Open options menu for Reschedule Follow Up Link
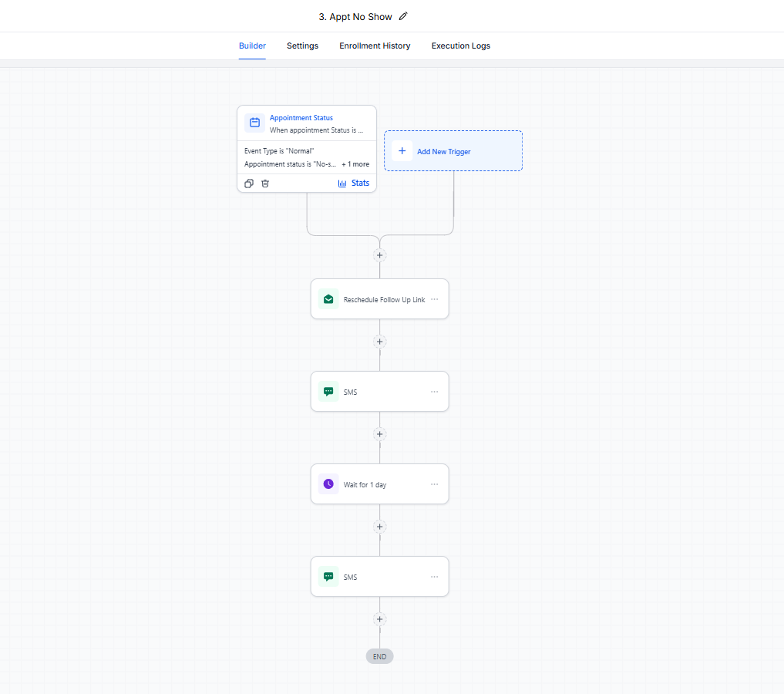784x694 pixels. [x=435, y=299]
